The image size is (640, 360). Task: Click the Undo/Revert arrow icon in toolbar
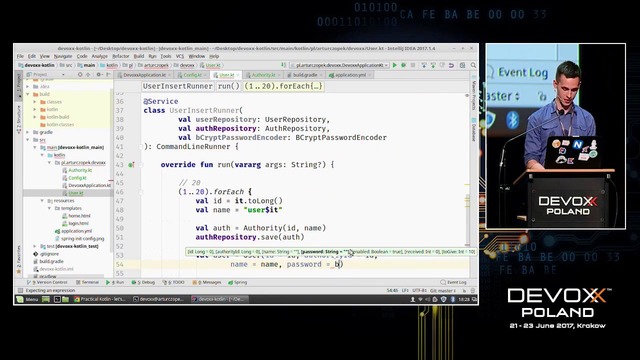click(x=451, y=65)
